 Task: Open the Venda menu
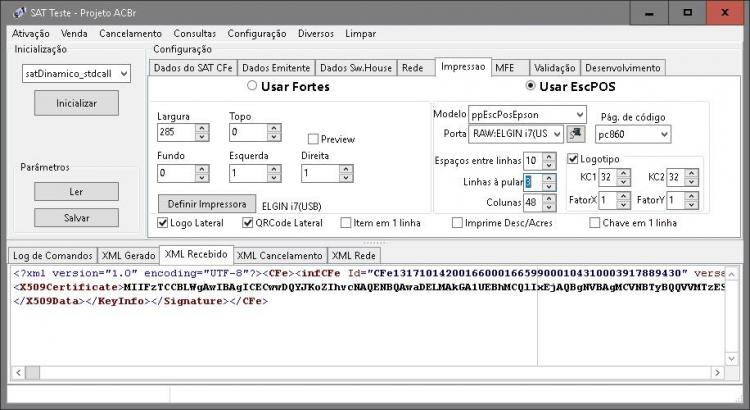(x=74, y=33)
